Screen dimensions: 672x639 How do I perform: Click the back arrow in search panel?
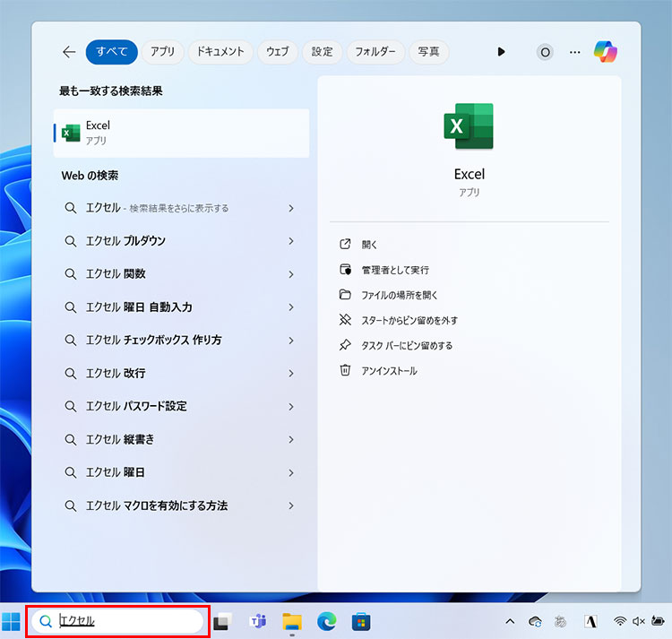(69, 52)
